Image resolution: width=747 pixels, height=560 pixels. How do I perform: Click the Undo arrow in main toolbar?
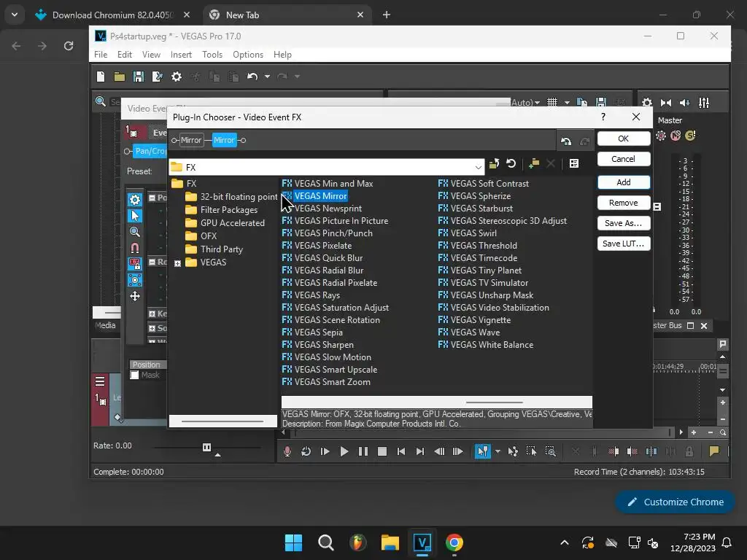[x=252, y=76]
